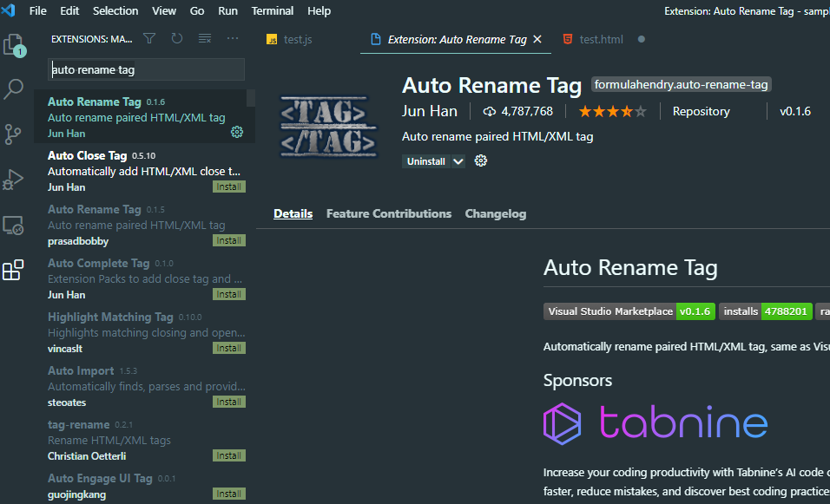
Task: Click the filter extensions funnel icon
Action: (150, 39)
